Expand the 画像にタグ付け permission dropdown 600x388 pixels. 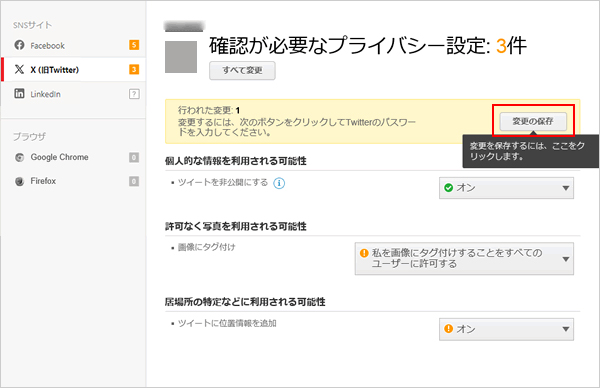[464, 258]
